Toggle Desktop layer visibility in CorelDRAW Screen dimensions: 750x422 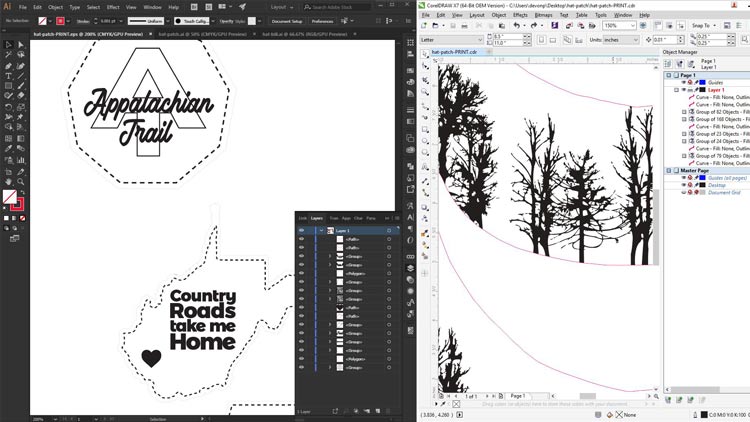click(x=684, y=185)
